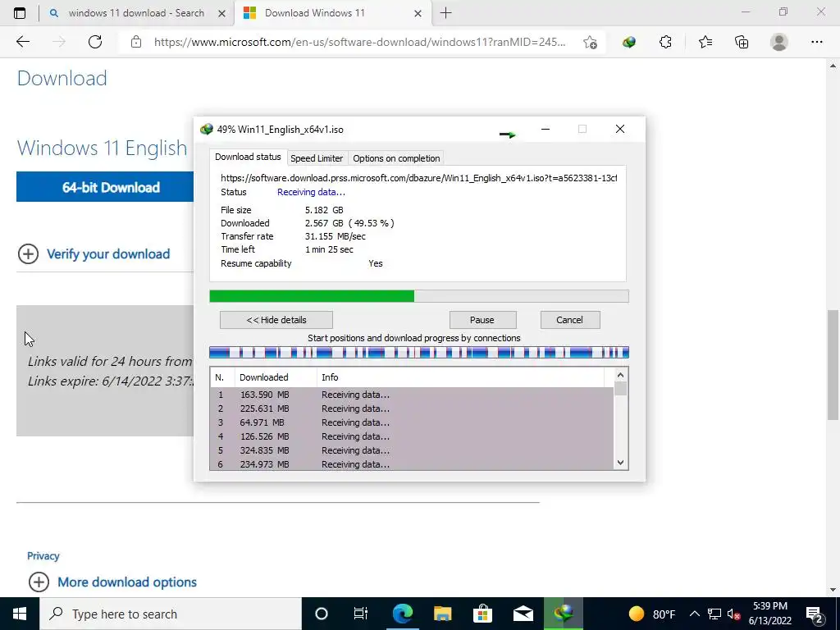Click the download URL text in dialog
Screen dimensions: 840x630
pyautogui.click(x=419, y=178)
